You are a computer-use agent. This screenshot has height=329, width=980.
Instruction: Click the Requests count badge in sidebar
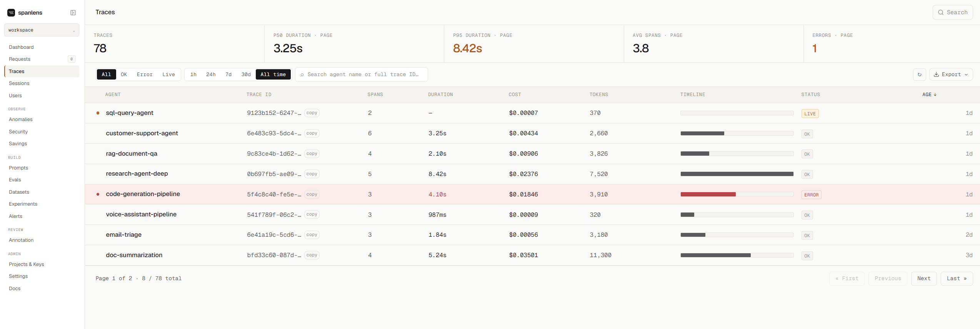coord(72,59)
